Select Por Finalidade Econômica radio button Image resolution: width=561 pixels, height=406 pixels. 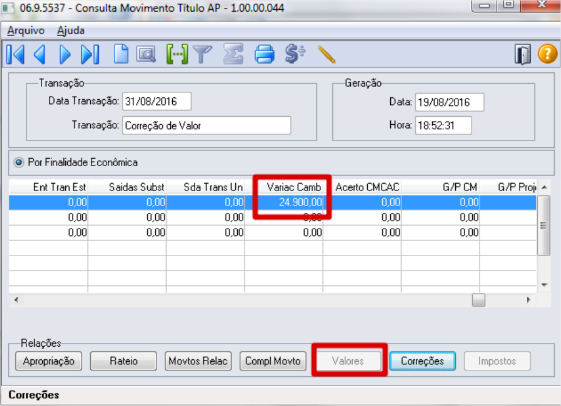[19, 162]
